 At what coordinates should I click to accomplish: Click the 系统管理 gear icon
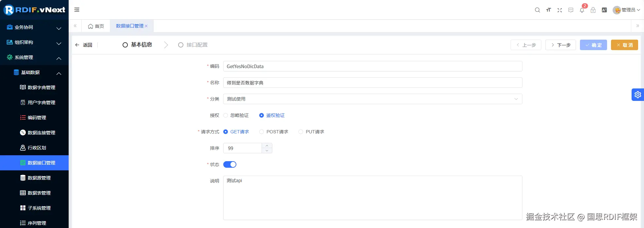coord(10,57)
